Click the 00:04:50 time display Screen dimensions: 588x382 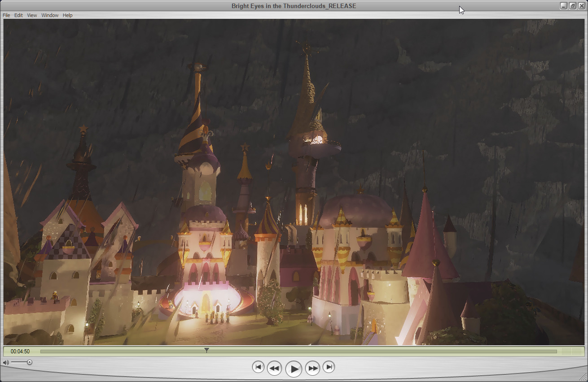coord(20,352)
